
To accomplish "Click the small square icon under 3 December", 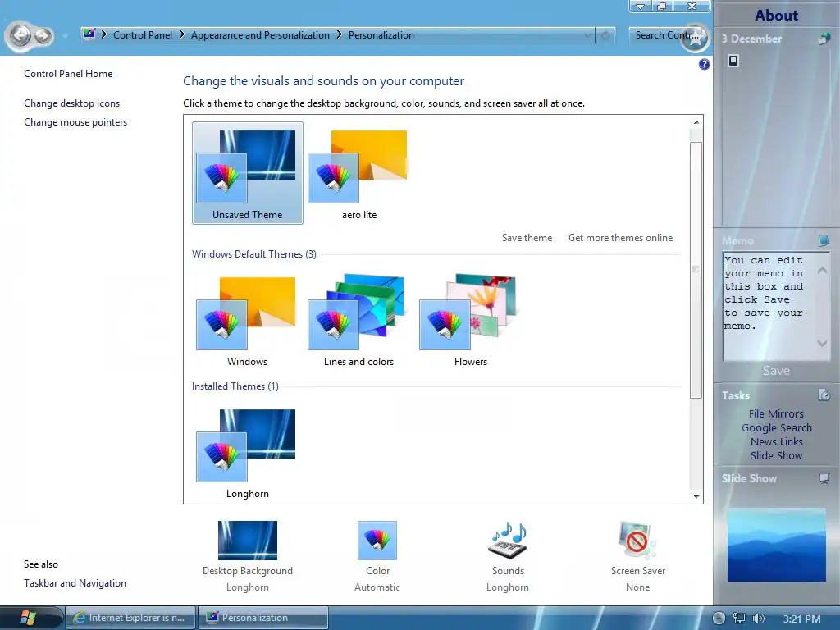I will (733, 61).
